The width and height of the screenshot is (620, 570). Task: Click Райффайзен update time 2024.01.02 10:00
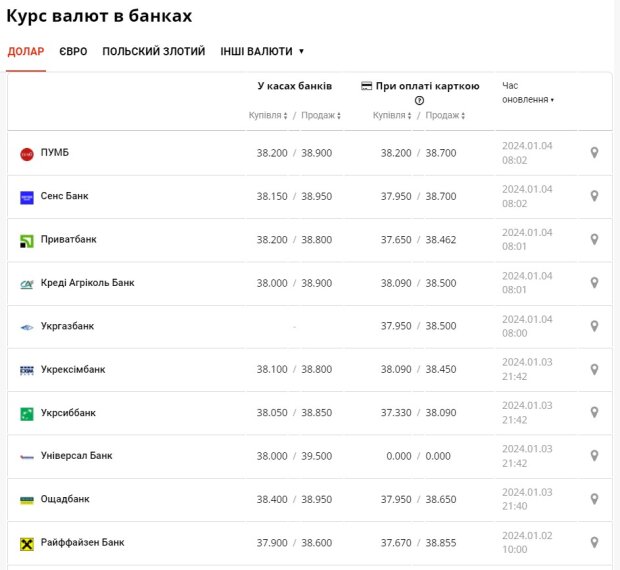tap(527, 542)
